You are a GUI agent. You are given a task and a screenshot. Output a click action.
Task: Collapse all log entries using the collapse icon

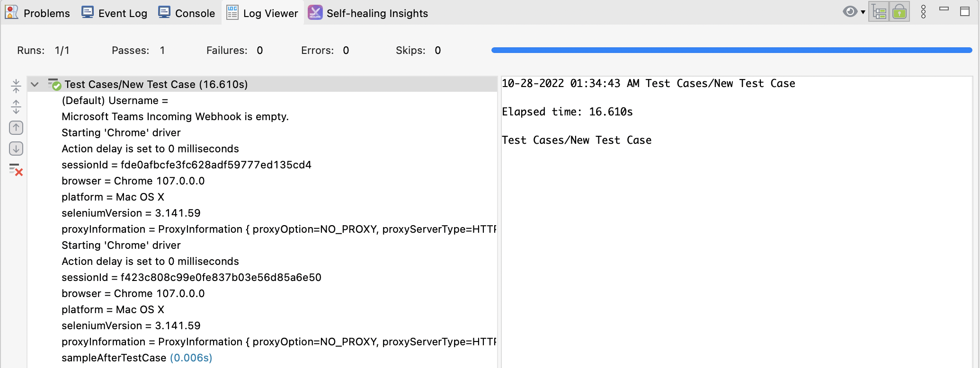tap(16, 86)
